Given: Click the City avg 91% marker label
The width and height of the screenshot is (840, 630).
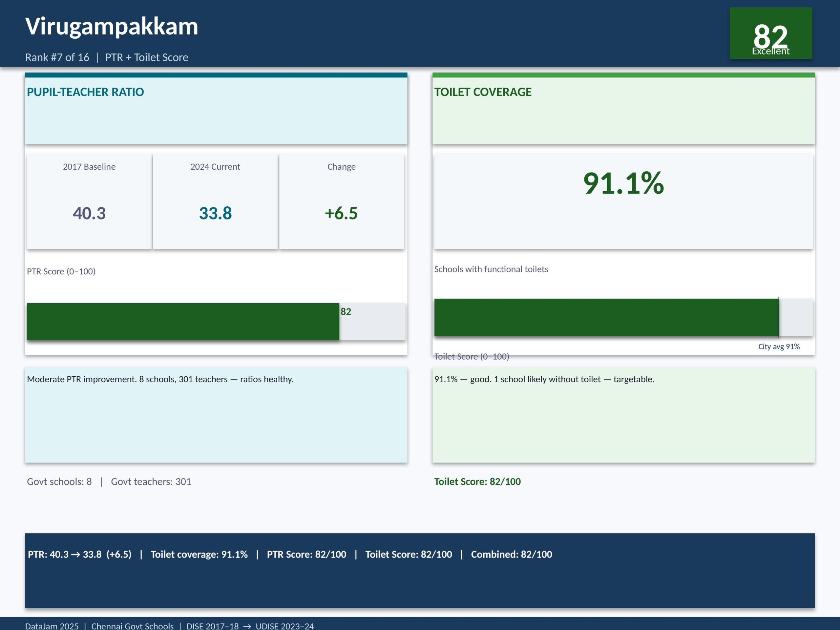Looking at the screenshot, I should pos(779,346).
